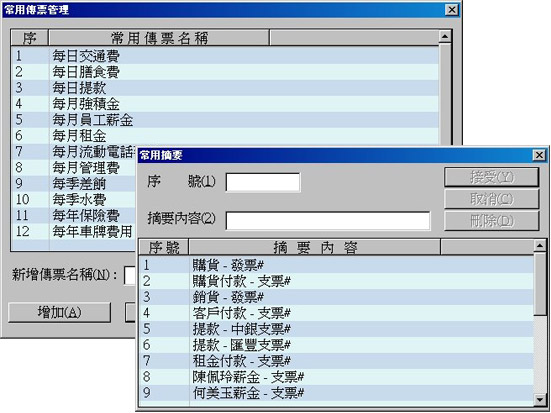The width and height of the screenshot is (551, 413).
Task: Click scroll-down arrow in 摘要內容 list
Action: click(x=539, y=399)
